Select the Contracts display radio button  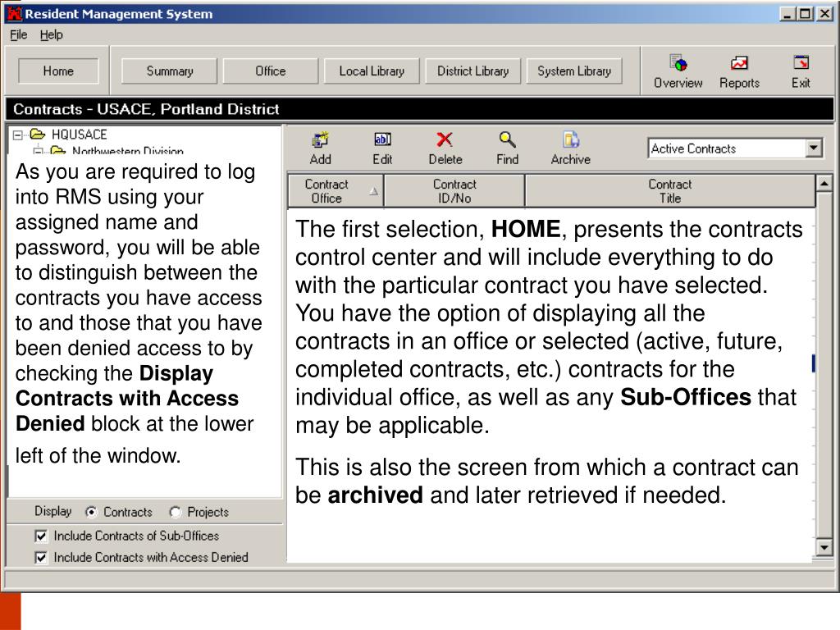[92, 512]
